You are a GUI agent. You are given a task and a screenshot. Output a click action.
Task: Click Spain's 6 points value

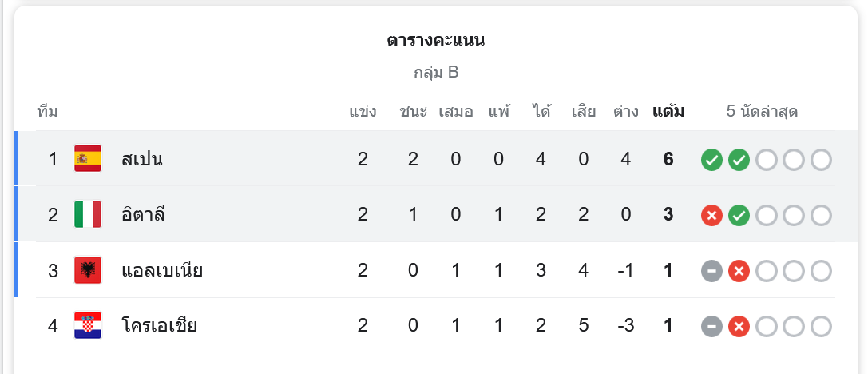pos(668,159)
